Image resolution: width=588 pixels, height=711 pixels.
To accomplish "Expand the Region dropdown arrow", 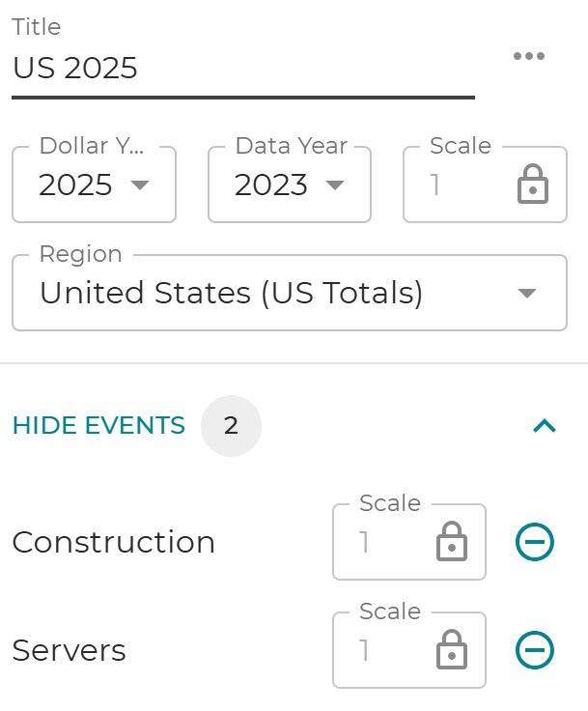I will (527, 293).
